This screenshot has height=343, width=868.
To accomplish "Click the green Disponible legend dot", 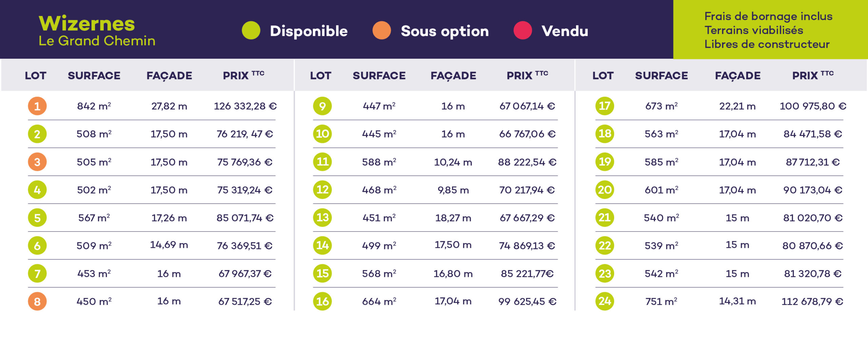I will point(251,31).
